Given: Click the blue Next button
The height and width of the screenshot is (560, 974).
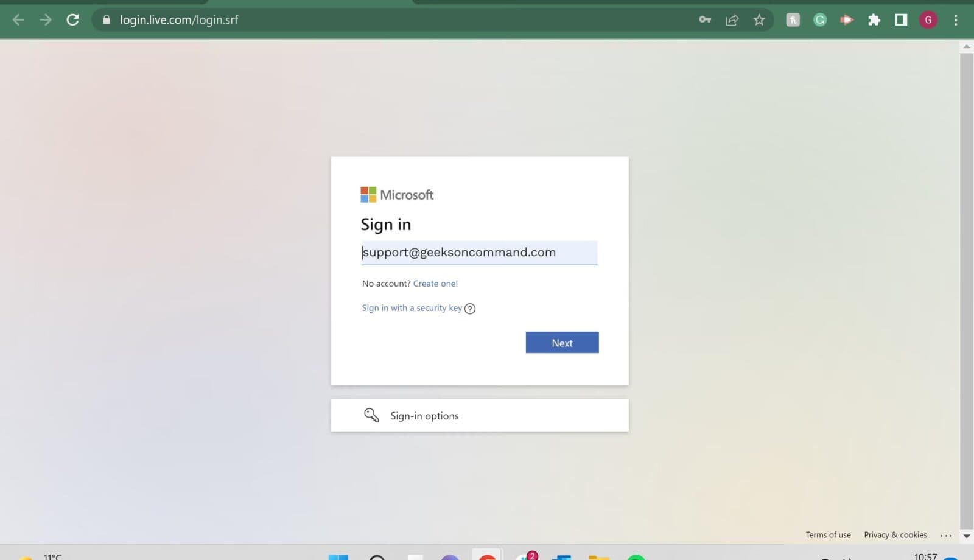Looking at the screenshot, I should [x=562, y=343].
